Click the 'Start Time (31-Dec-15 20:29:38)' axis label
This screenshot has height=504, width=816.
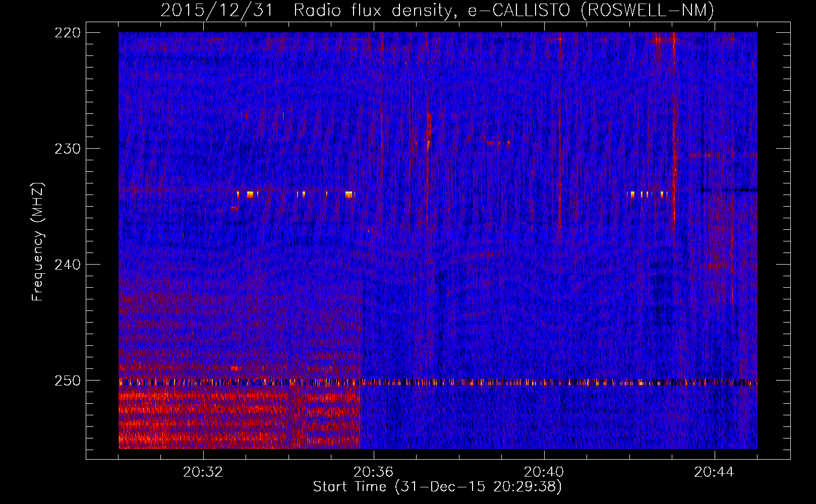click(x=437, y=487)
